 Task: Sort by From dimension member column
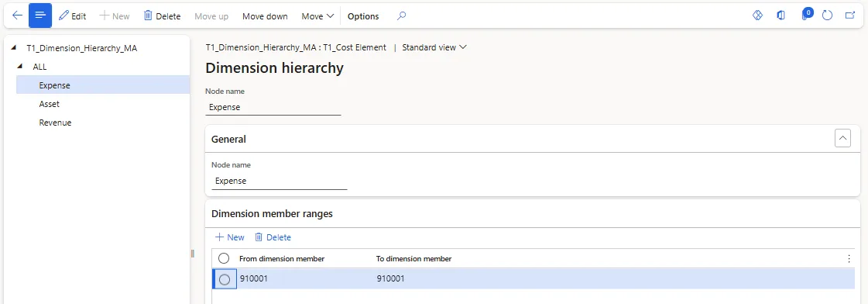[x=282, y=258]
